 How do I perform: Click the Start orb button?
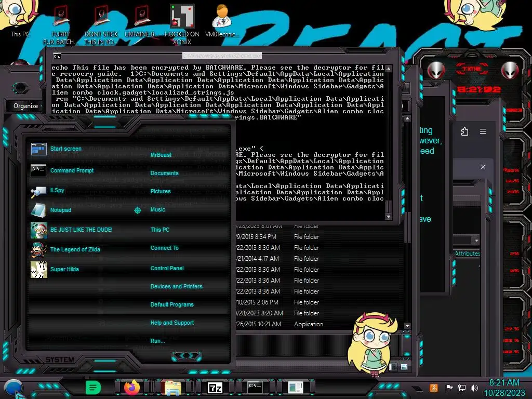coord(14,388)
